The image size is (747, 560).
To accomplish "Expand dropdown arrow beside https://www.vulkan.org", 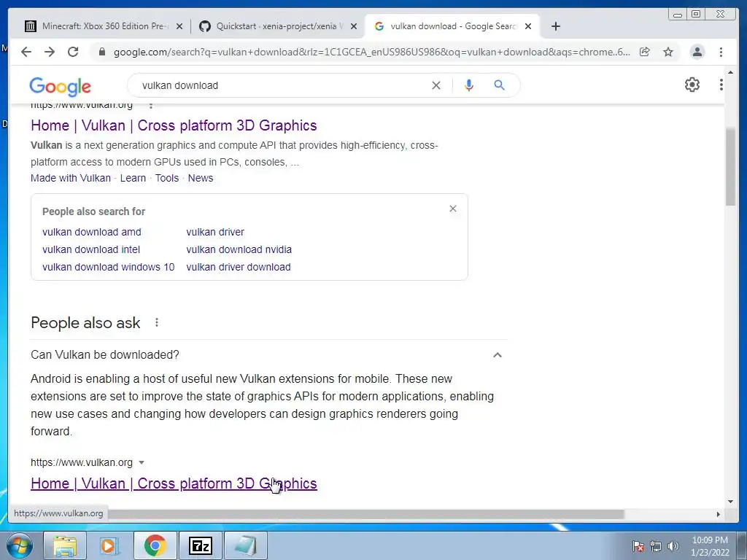I will (142, 462).
